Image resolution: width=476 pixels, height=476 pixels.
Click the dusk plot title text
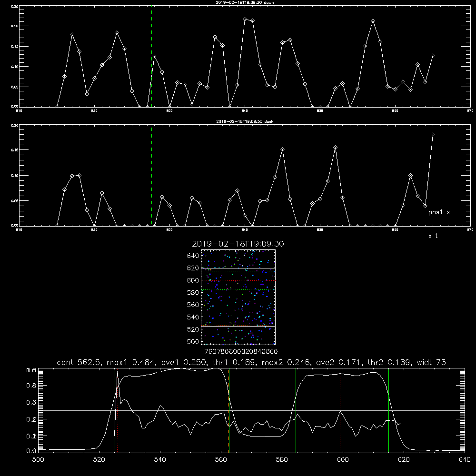(x=245, y=121)
